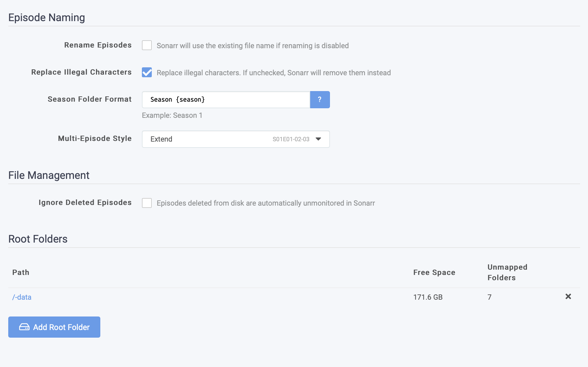This screenshot has height=367, width=588.
Task: Click the Rename Episodes label text
Action: (98, 45)
